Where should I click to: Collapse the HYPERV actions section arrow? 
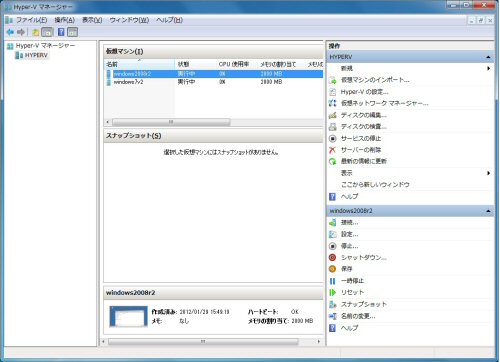[x=488, y=57]
